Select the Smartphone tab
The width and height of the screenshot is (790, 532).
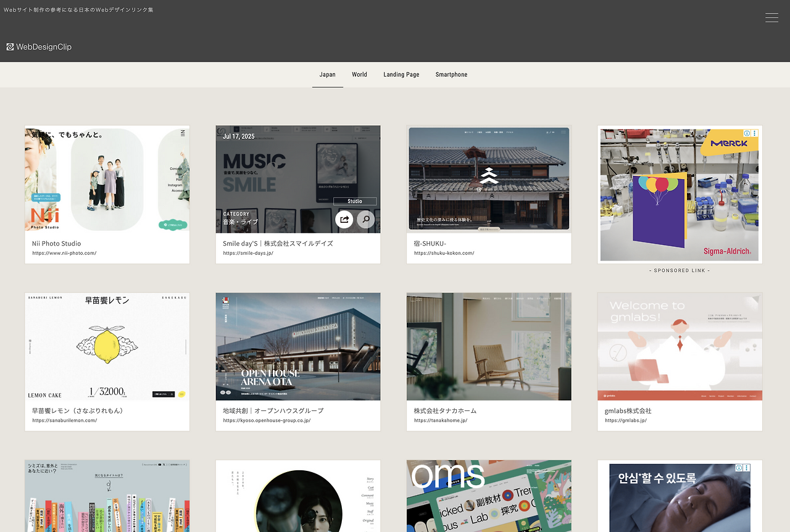click(x=452, y=75)
